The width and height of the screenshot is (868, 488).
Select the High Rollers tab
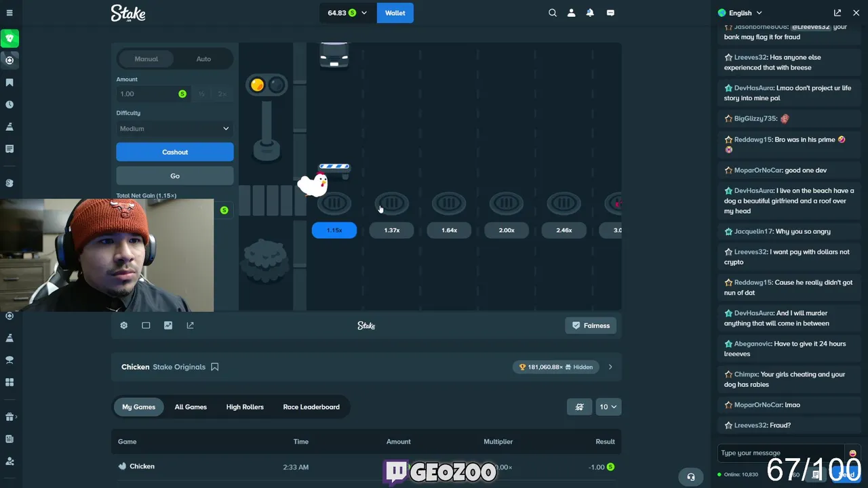point(245,407)
